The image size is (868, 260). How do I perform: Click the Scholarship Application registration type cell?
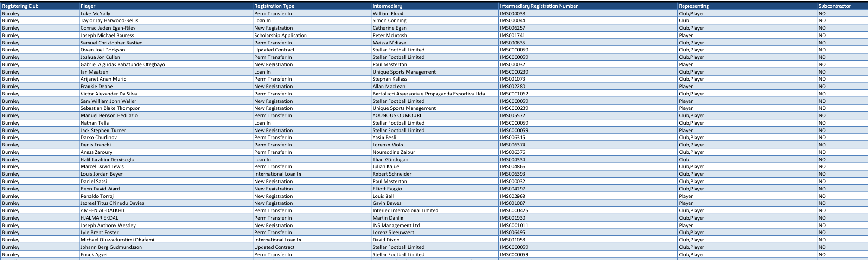click(x=281, y=35)
